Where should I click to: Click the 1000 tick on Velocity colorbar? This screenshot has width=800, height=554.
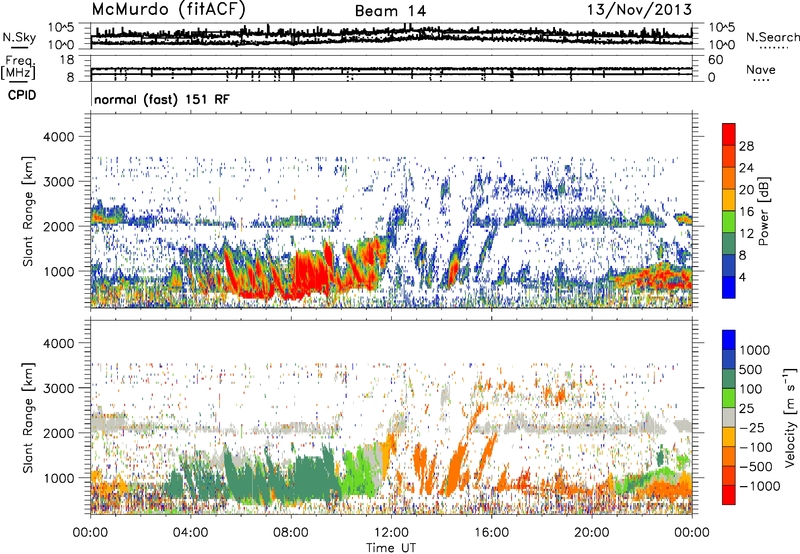[x=754, y=350]
